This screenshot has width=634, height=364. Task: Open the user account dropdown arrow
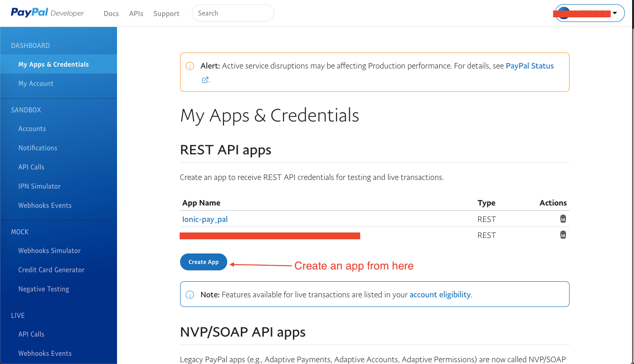click(615, 13)
